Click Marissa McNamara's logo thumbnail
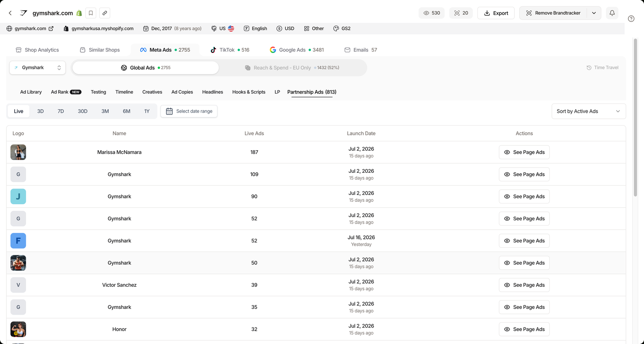644x344 pixels. (x=18, y=152)
